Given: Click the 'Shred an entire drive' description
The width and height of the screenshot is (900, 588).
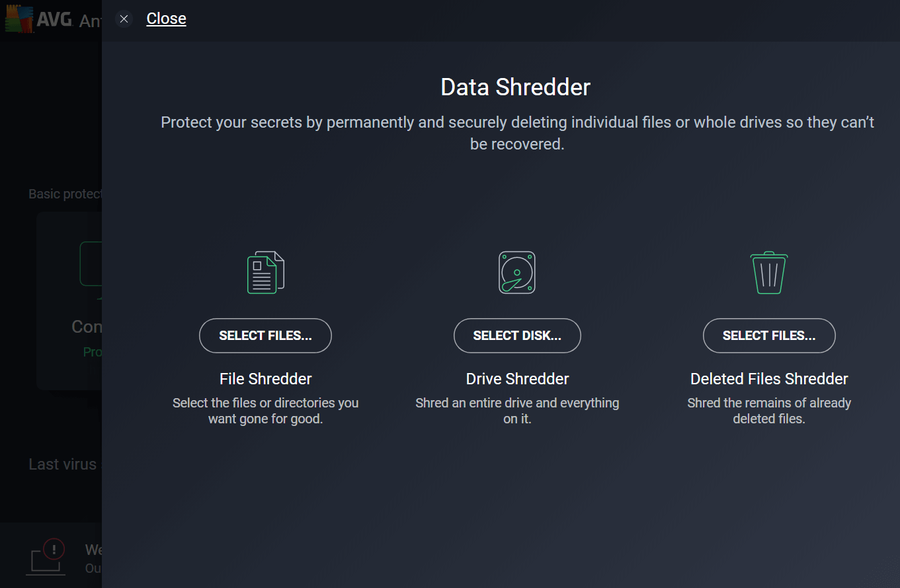Looking at the screenshot, I should (x=517, y=411).
